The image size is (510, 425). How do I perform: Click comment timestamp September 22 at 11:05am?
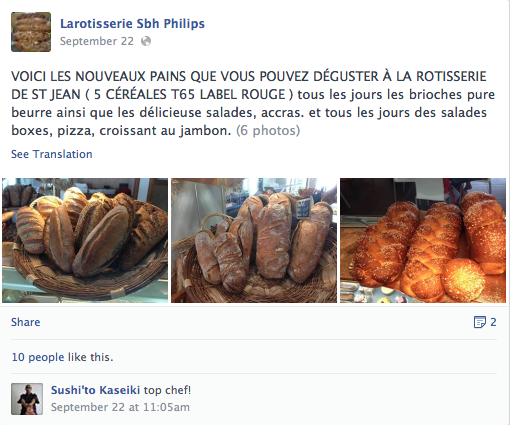[x=120, y=407]
